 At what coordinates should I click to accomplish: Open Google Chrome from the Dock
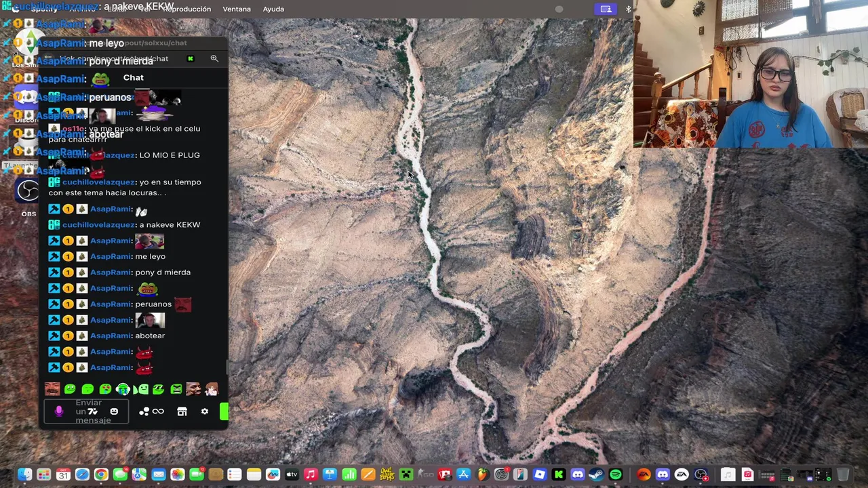(101, 474)
